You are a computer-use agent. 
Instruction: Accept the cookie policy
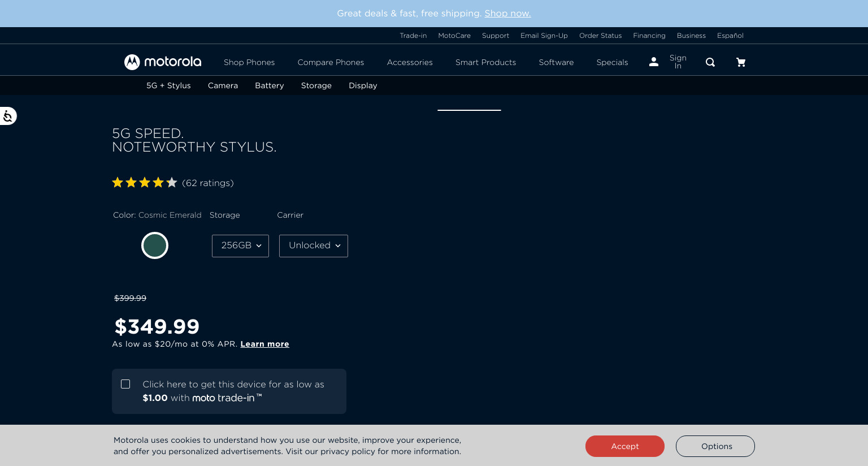[x=625, y=446]
